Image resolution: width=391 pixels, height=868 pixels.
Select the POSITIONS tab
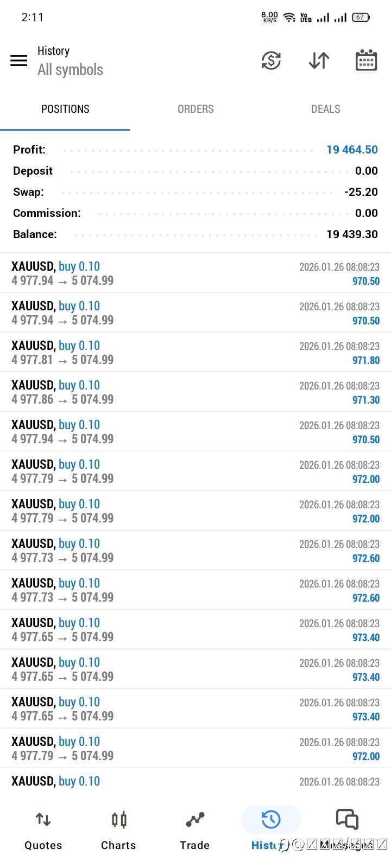[x=65, y=109]
